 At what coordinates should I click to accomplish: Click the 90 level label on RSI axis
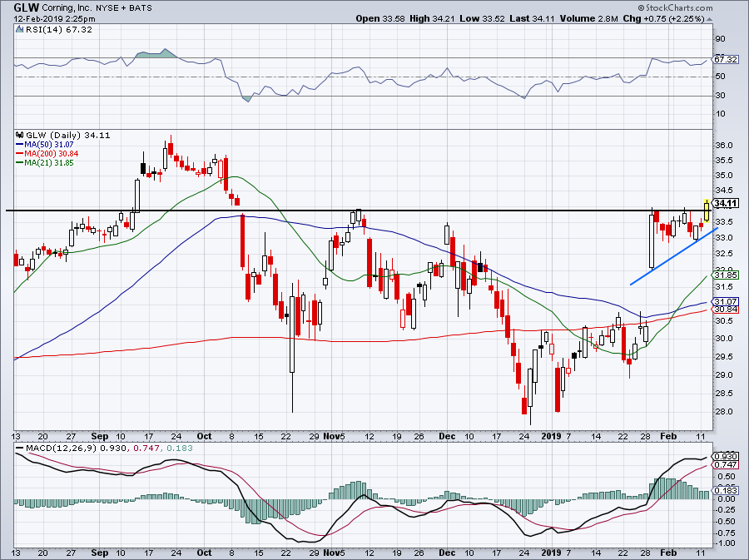(x=720, y=39)
